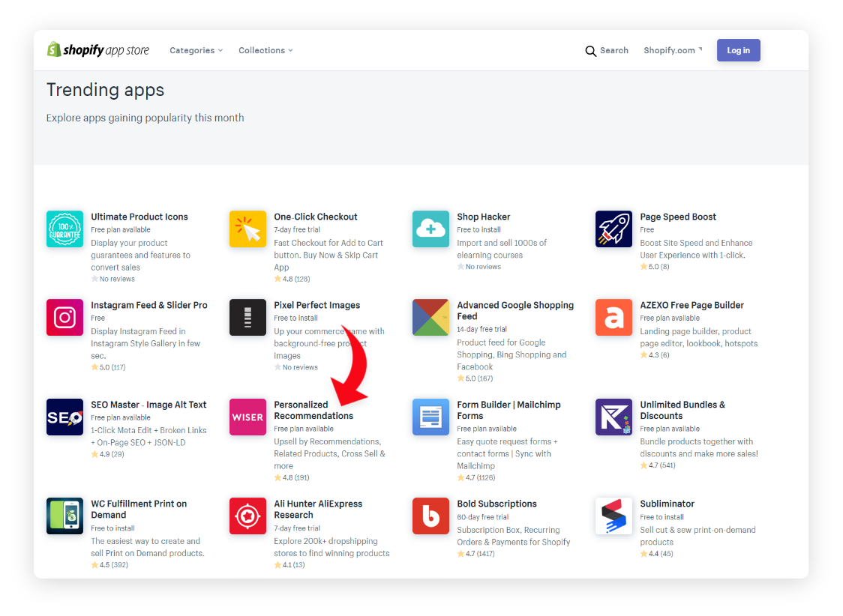Open the Shopify.com external link
This screenshot has width=843, height=616.
(x=673, y=50)
